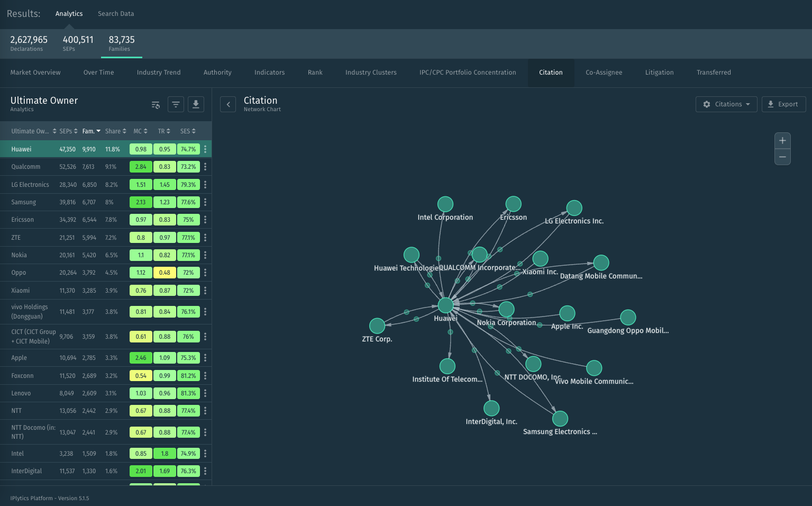Sort table by Fam. column

(91, 131)
